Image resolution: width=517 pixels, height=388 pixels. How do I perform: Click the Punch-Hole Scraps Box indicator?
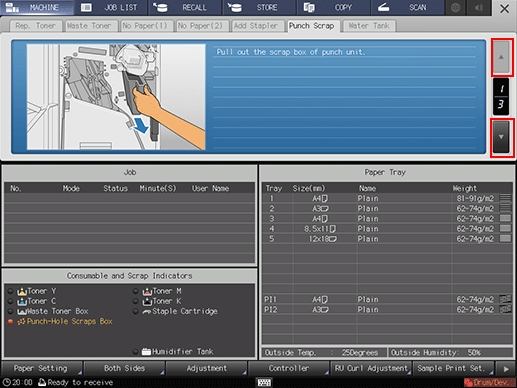coord(65,322)
